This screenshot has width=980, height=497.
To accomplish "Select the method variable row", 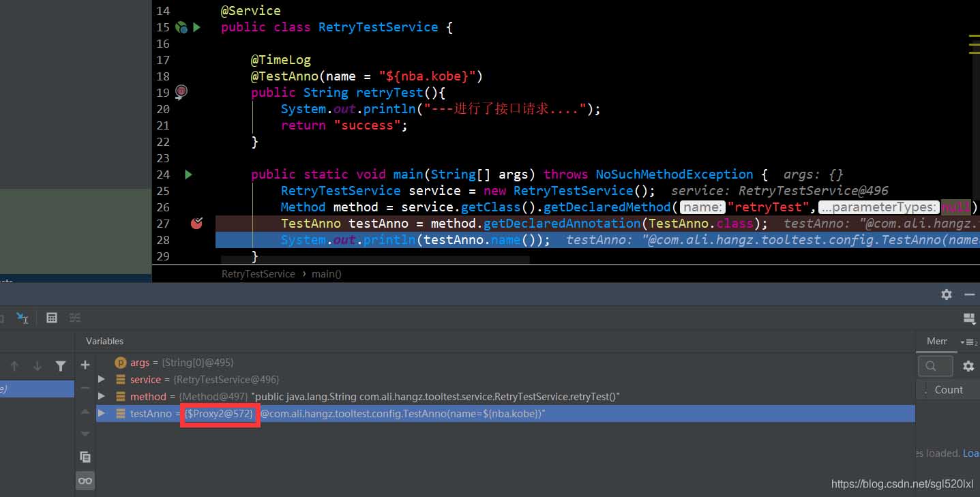I will click(505, 396).
